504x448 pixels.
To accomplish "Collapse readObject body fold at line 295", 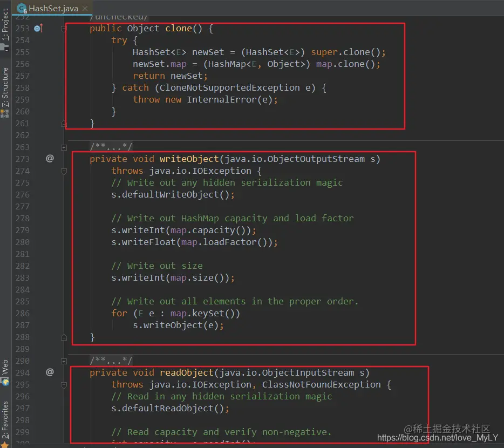I will click(x=64, y=385).
